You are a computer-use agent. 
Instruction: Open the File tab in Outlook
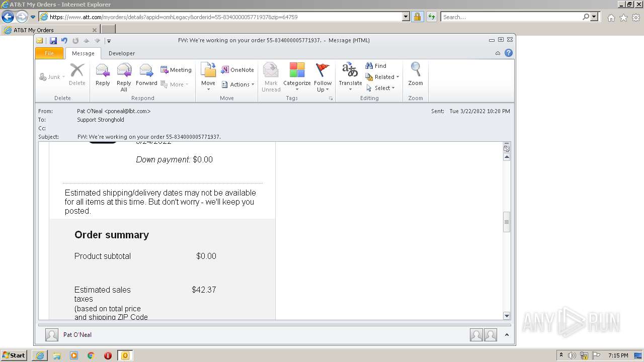click(49, 53)
